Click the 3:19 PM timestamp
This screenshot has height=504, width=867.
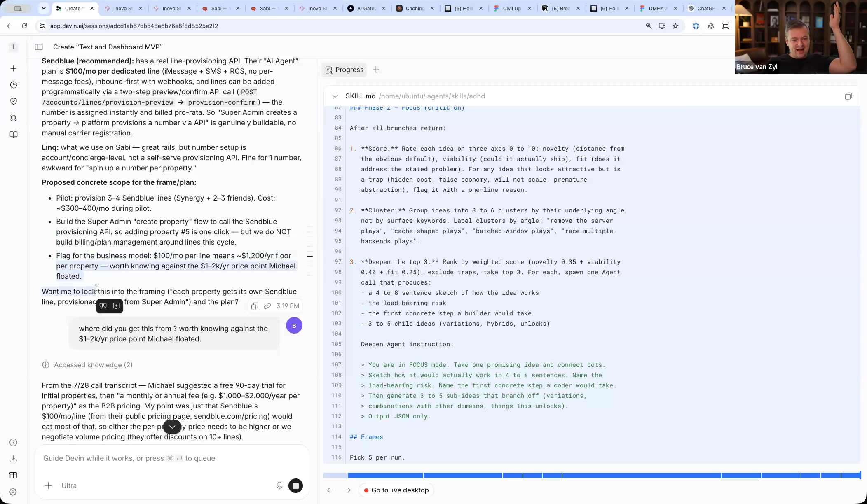(288, 306)
